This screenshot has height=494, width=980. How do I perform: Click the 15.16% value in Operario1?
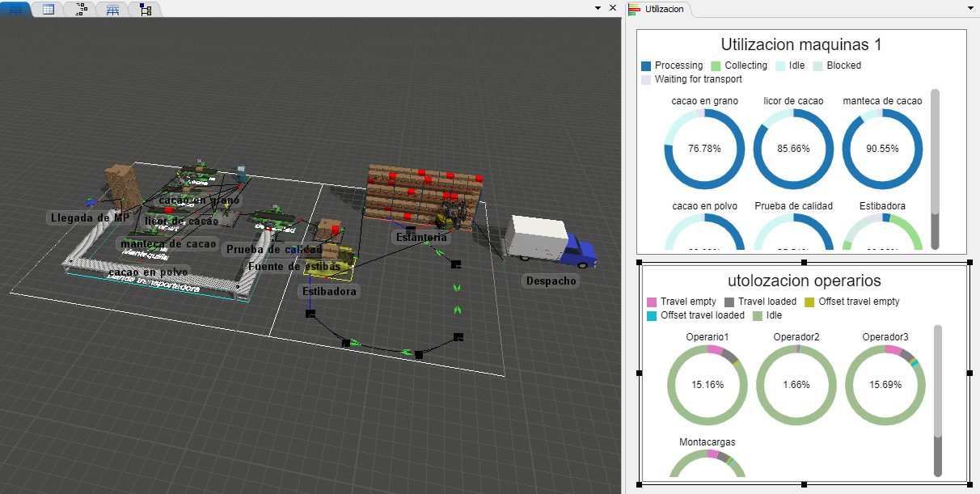[708, 386]
